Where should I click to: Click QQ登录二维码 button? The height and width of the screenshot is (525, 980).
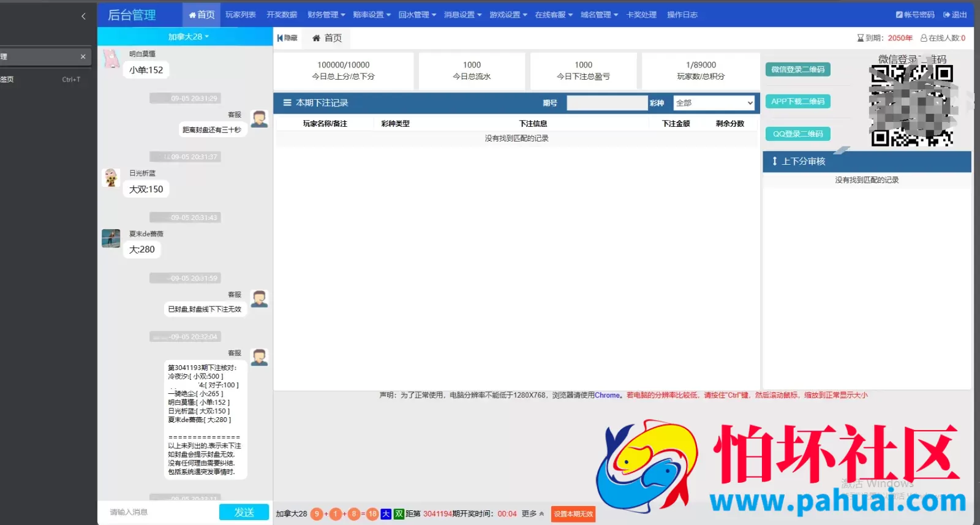tap(798, 134)
